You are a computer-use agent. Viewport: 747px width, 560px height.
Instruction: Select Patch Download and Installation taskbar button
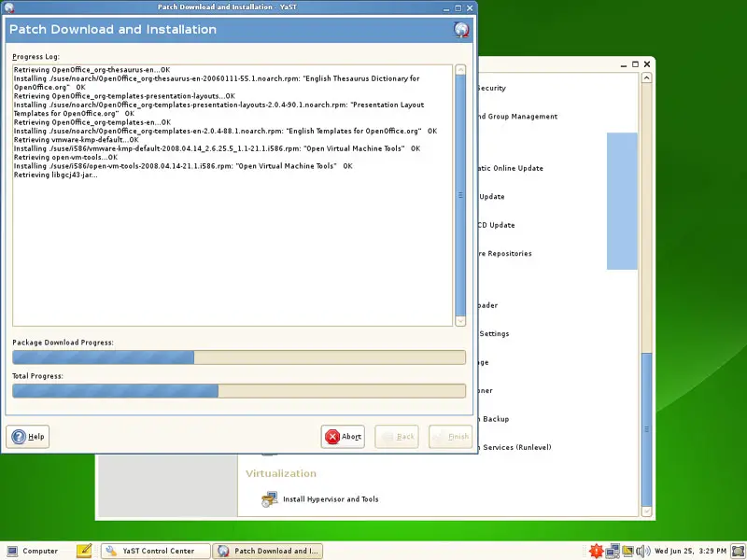pos(268,551)
